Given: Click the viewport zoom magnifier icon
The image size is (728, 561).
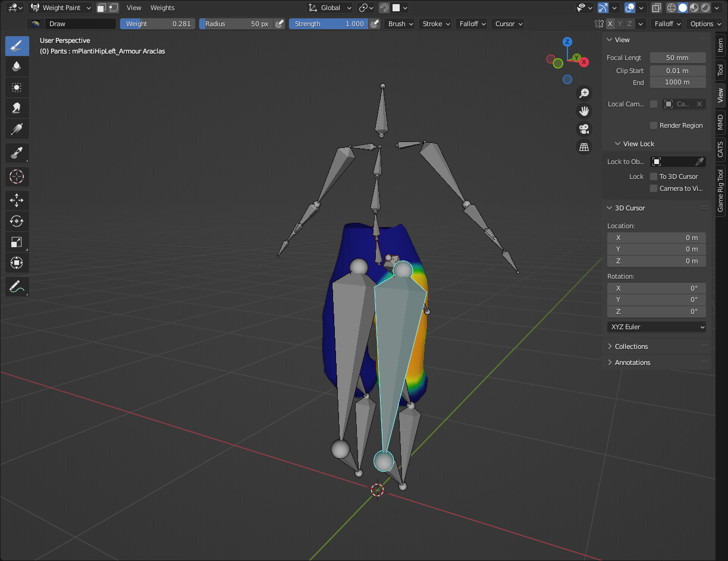Looking at the screenshot, I should 584,93.
